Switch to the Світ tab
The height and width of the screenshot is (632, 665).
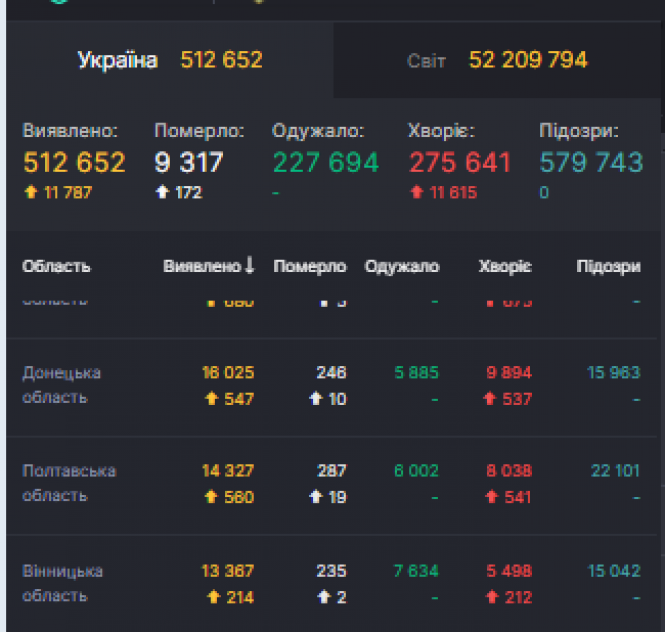[497, 60]
